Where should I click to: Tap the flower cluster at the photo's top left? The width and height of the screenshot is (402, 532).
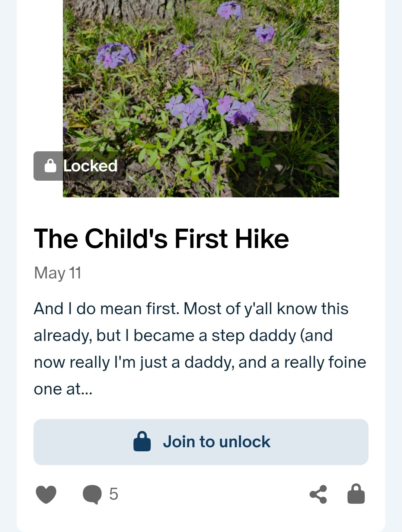click(x=115, y=55)
